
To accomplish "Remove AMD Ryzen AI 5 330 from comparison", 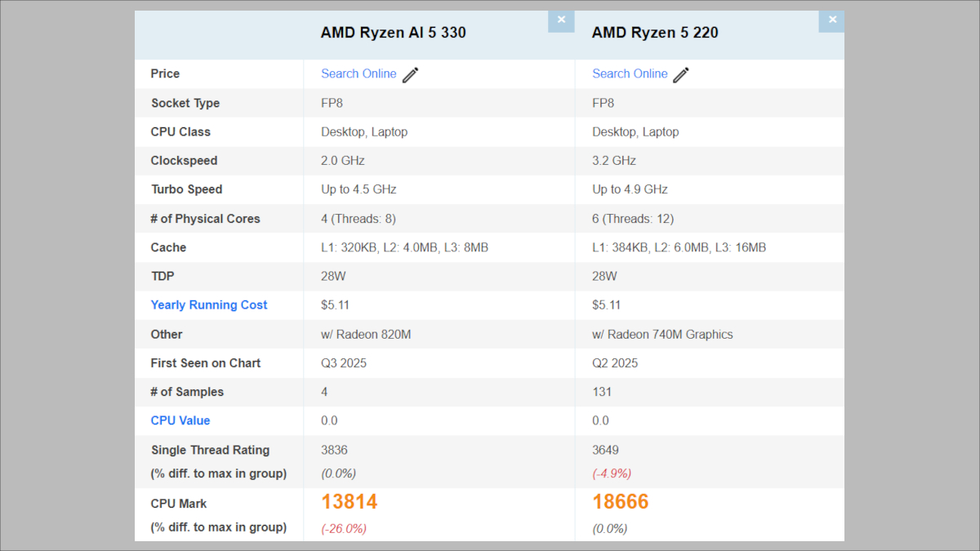I will click(561, 19).
